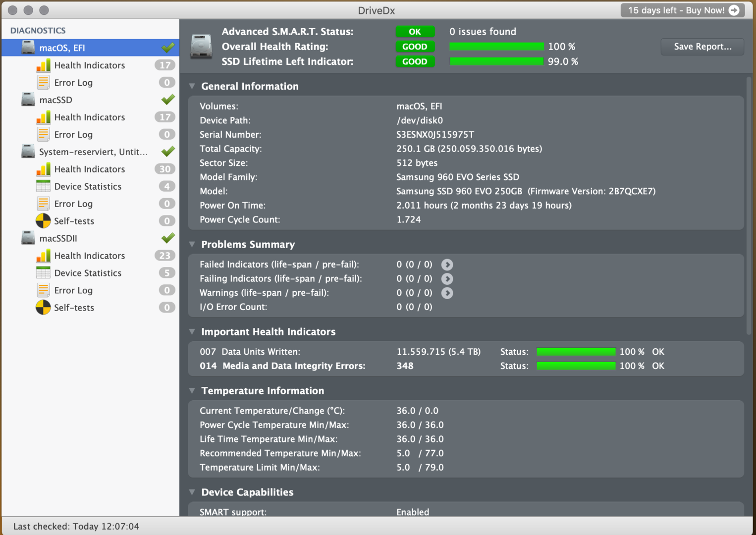Collapse the General Information section
The width and height of the screenshot is (756, 535).
pos(192,86)
